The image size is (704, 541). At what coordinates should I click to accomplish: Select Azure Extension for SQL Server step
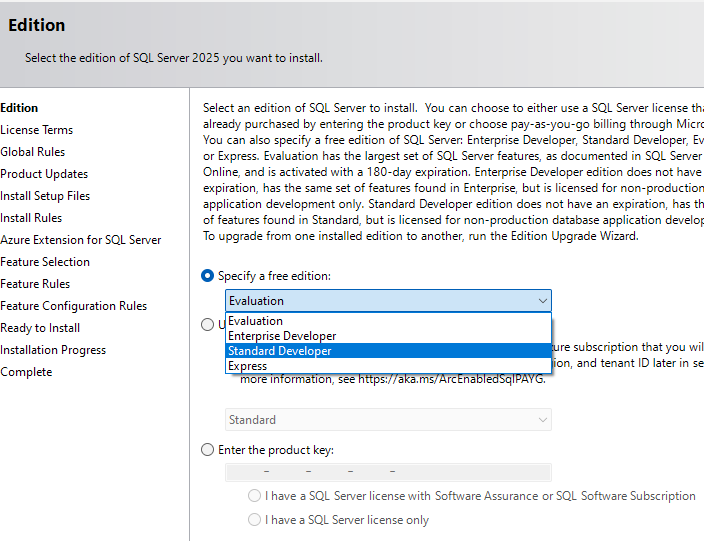(x=80, y=240)
